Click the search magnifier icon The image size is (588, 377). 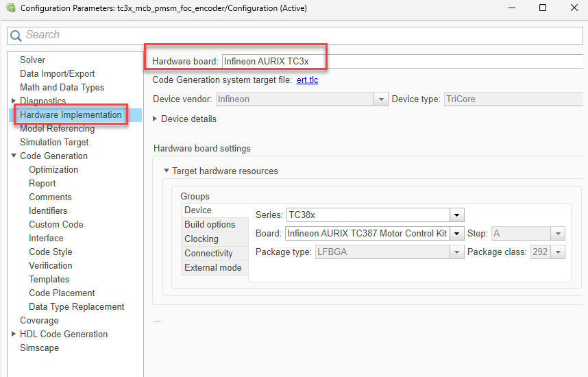16,35
